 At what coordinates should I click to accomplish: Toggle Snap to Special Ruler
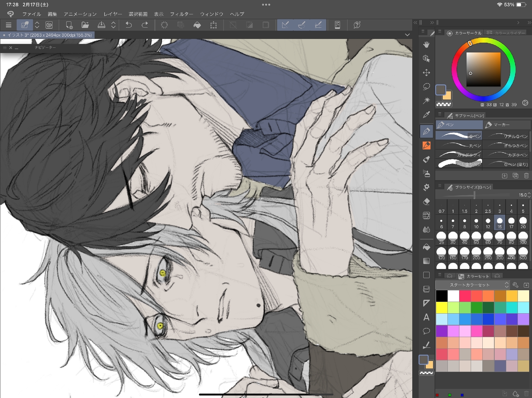302,25
